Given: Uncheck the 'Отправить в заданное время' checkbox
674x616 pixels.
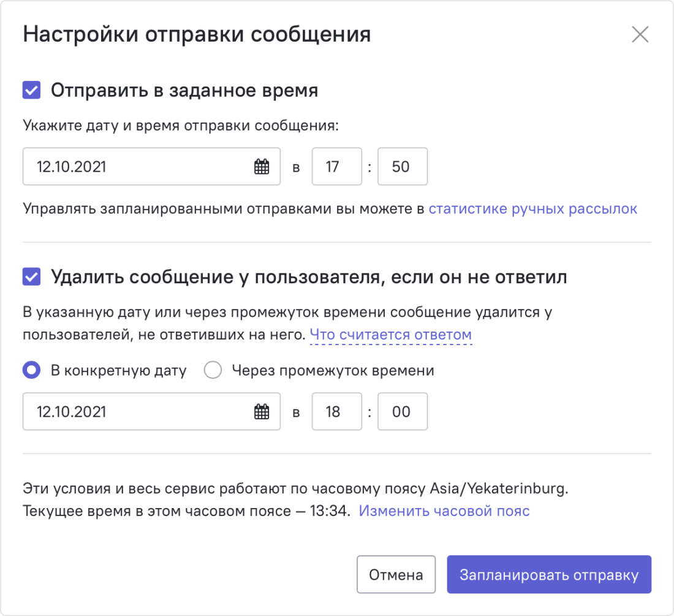Looking at the screenshot, I should (x=31, y=91).
